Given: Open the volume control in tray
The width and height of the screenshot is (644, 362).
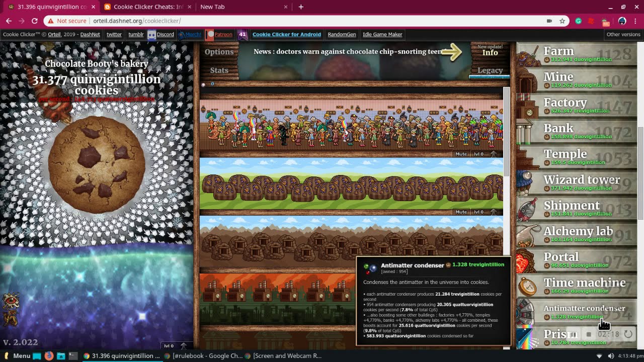Looking at the screenshot, I should tap(611, 356).
